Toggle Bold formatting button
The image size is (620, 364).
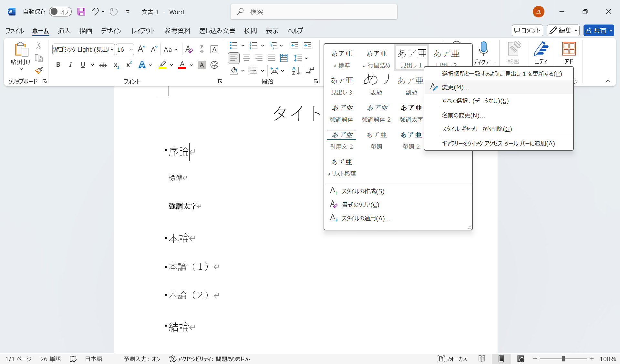58,65
